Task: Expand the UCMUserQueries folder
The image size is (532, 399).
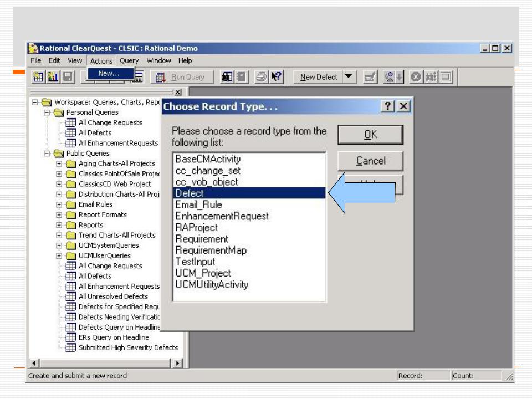Action: pos(59,256)
